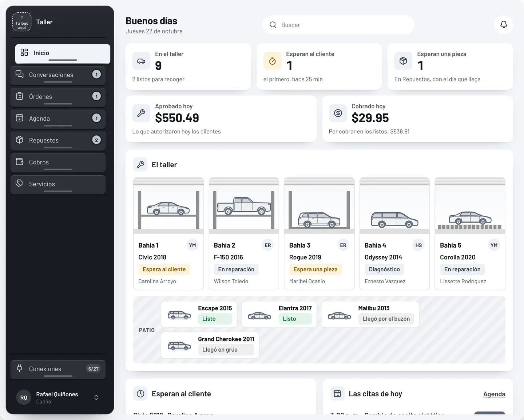Click the stopwatch icon in 'Esperan al cliente' card
Viewport: 524px width, 420px height.
[272, 61]
